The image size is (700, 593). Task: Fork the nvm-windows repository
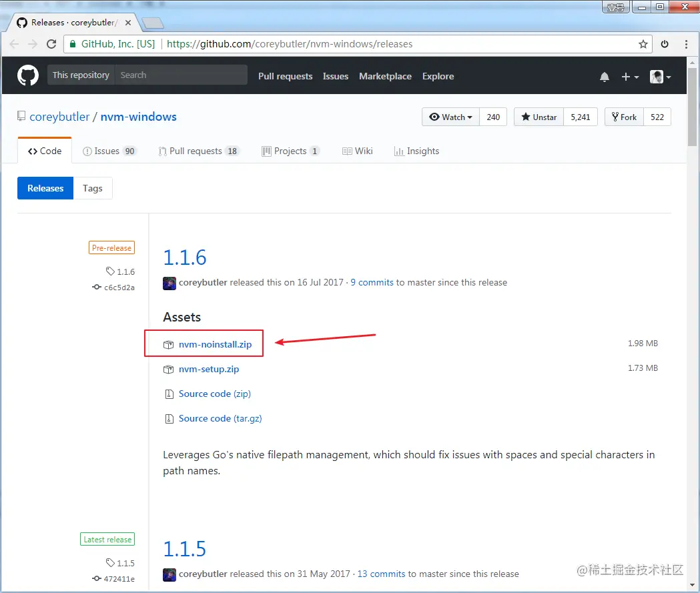point(624,117)
